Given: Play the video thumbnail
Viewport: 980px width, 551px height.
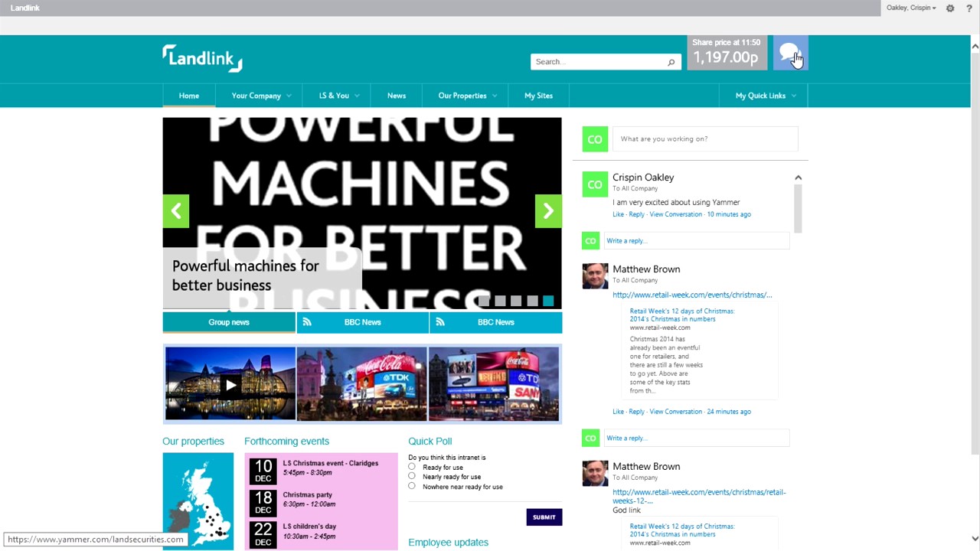Looking at the screenshot, I should point(230,384).
